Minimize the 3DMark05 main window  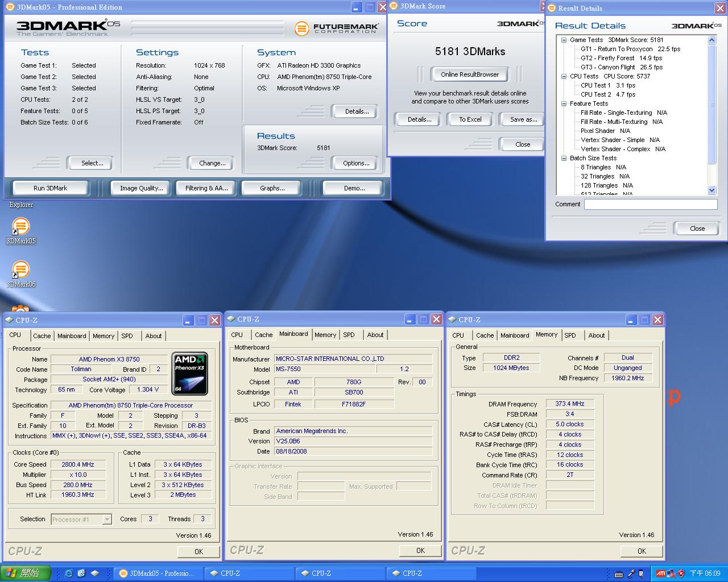point(357,7)
